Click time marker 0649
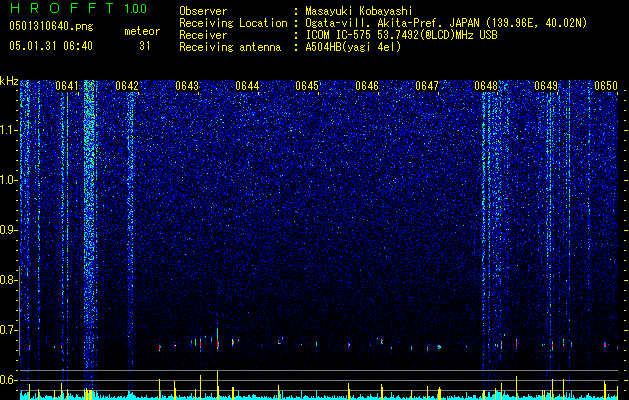The width and height of the screenshot is (629, 400). coord(546,86)
